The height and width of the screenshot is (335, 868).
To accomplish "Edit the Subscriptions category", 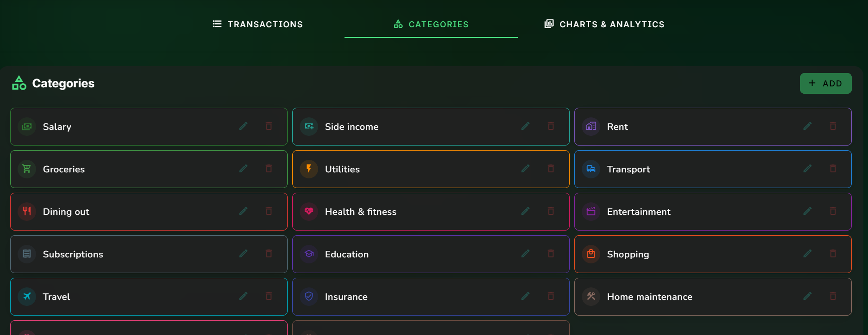I will coord(243,254).
